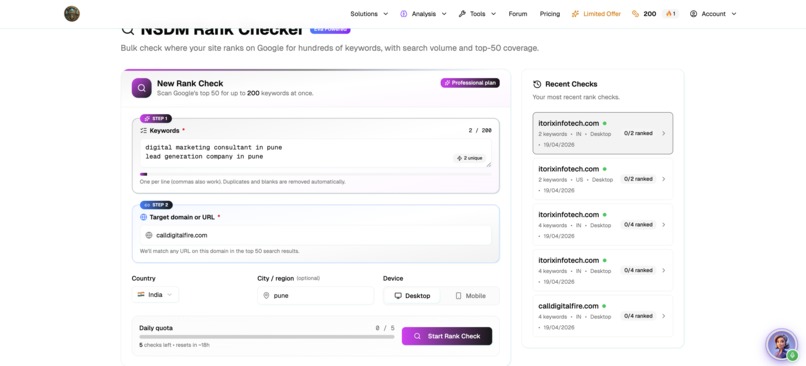This screenshot has height=366, width=806.
Task: Open the Solutions menu
Action: point(369,14)
